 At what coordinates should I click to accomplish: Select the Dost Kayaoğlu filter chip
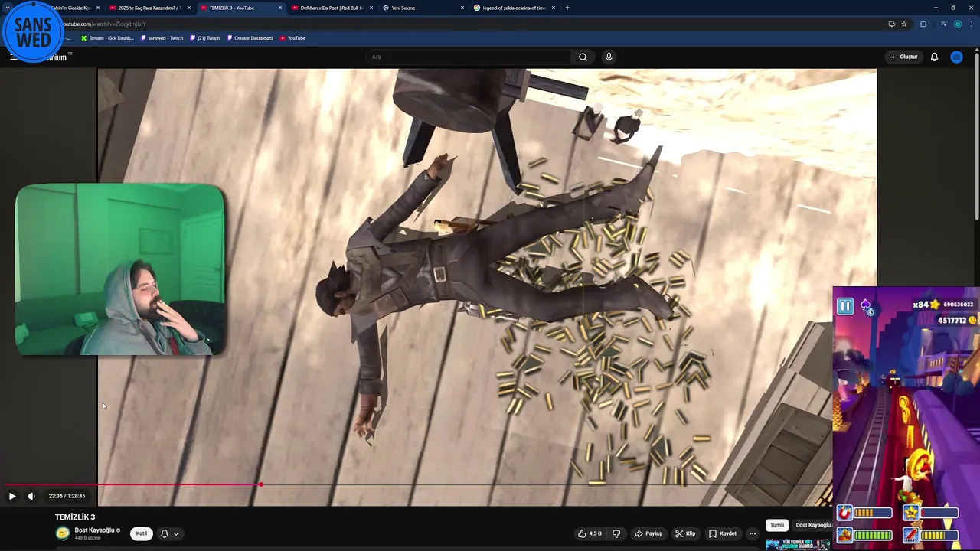[812, 525]
